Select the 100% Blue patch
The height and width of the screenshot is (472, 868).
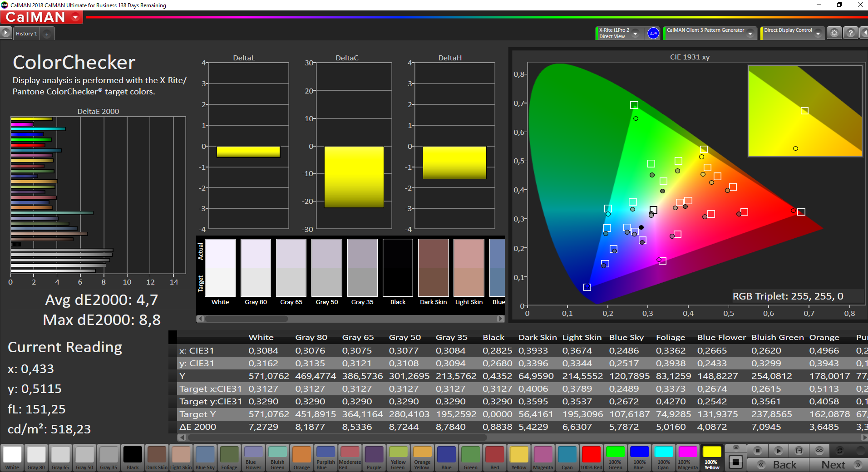(x=639, y=458)
